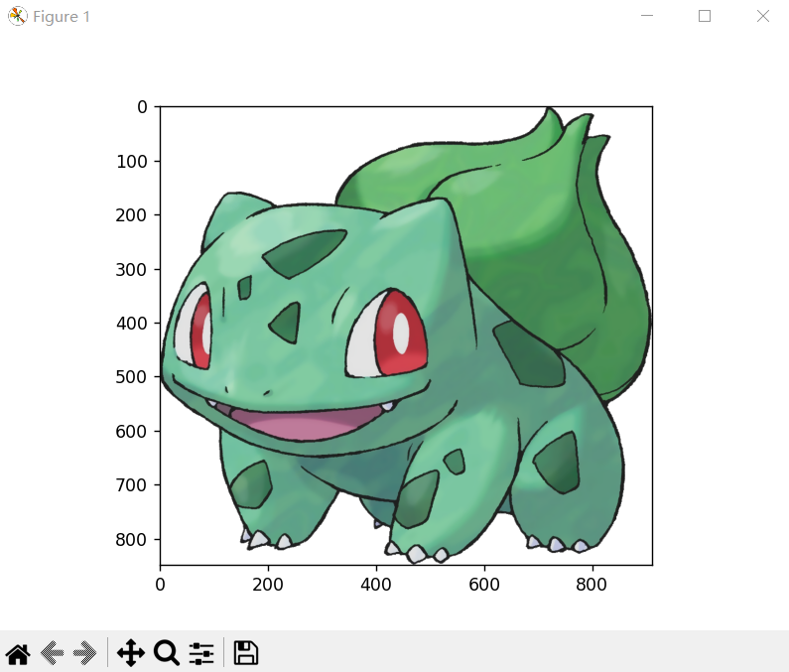Click the y-axis tick label '100'
Screen dimensions: 789x672
[x=132, y=162]
